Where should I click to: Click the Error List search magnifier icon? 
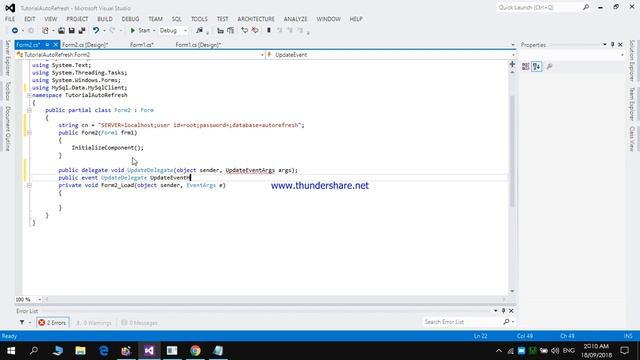point(506,322)
